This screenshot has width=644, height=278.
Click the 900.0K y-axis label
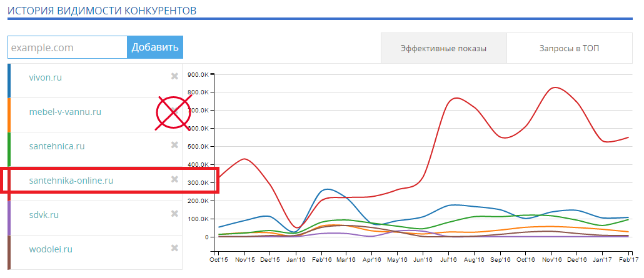tap(198, 74)
